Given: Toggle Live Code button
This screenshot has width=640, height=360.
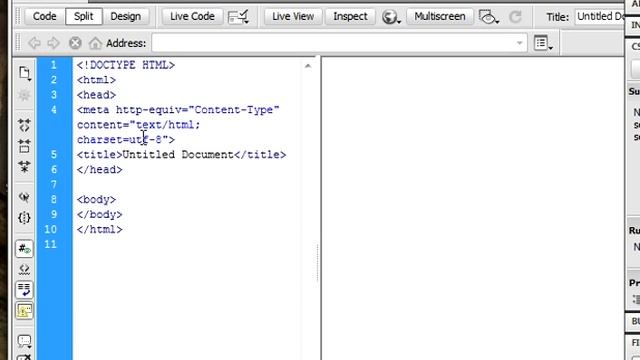Looking at the screenshot, I should click(192, 16).
